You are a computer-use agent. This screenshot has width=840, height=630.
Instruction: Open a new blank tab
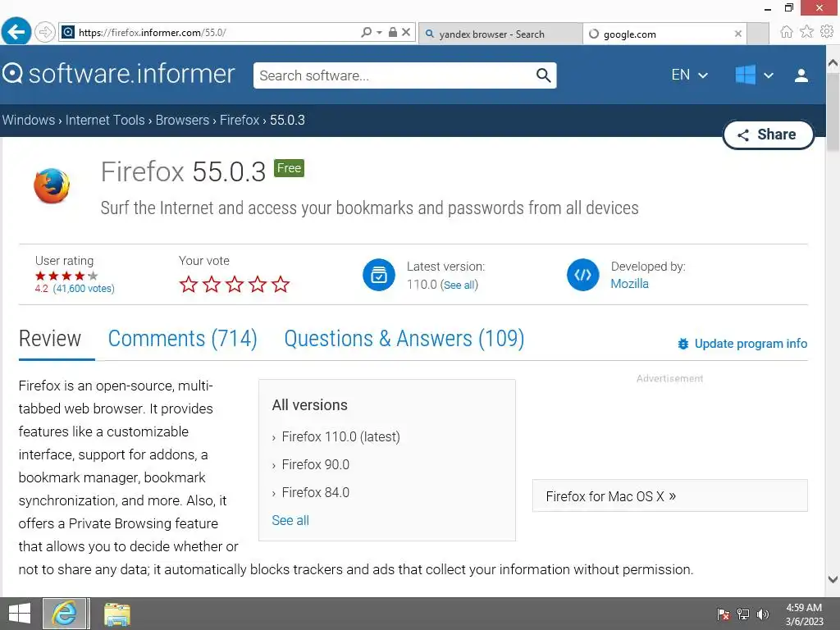click(x=757, y=34)
